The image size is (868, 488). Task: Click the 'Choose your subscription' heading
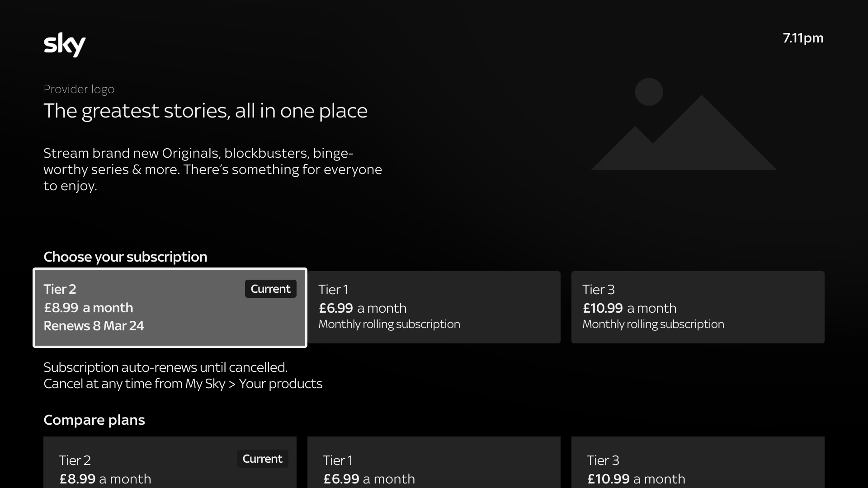click(125, 257)
